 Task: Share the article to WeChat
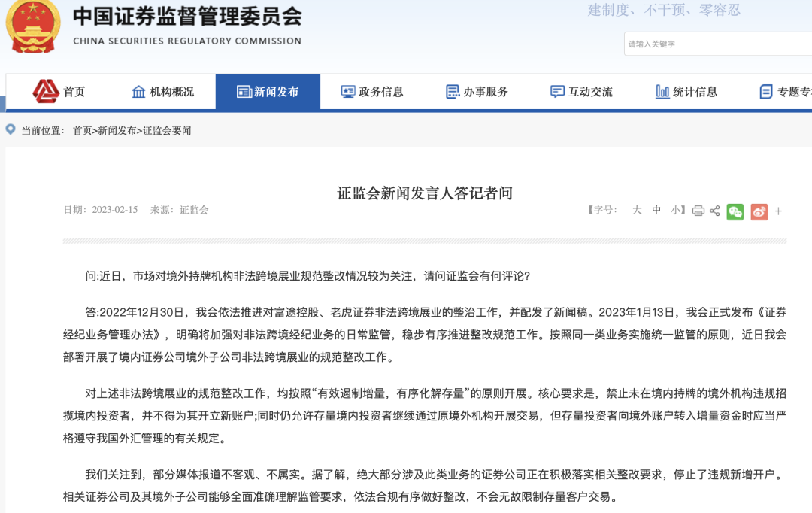(x=735, y=211)
